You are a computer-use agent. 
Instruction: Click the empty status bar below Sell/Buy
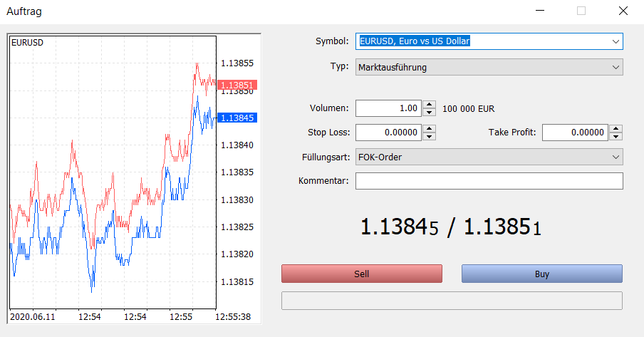452,301
